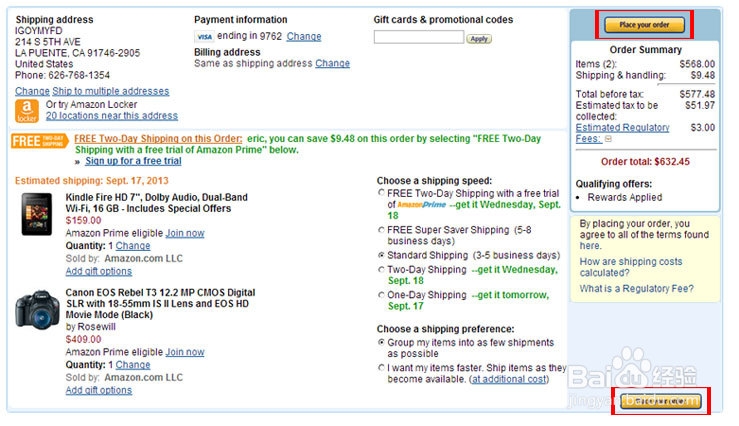Select the paid Two-Day Shipping radio option
Screen dimensions: 739x426
point(381,270)
